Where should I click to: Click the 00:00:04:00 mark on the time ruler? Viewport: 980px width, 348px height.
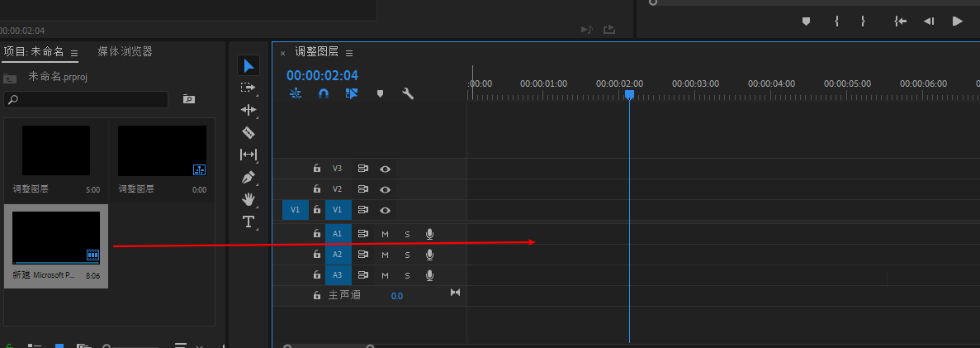(771, 84)
